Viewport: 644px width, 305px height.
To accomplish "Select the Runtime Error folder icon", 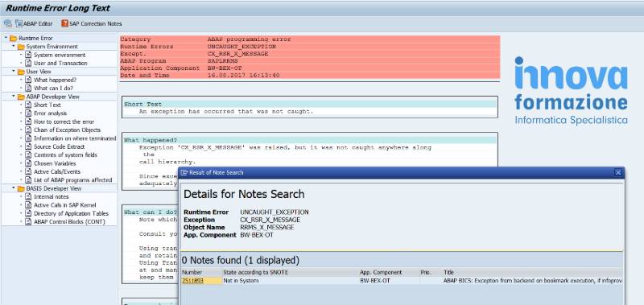I will pos(13,38).
